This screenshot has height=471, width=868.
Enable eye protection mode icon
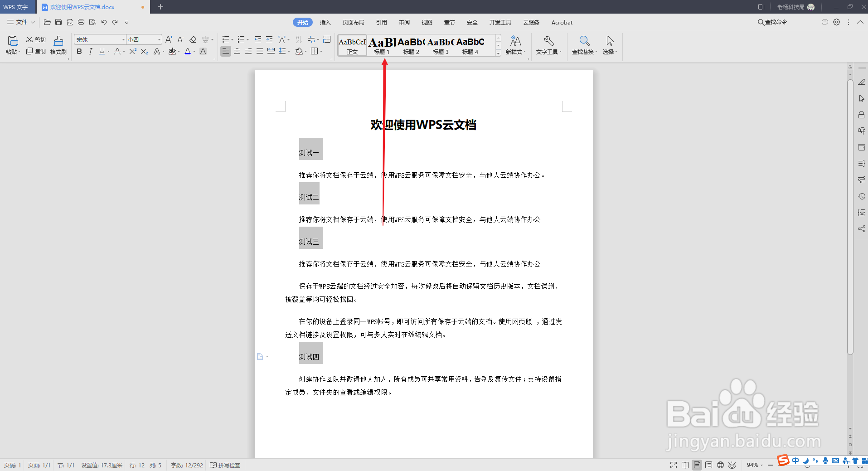coord(732,465)
